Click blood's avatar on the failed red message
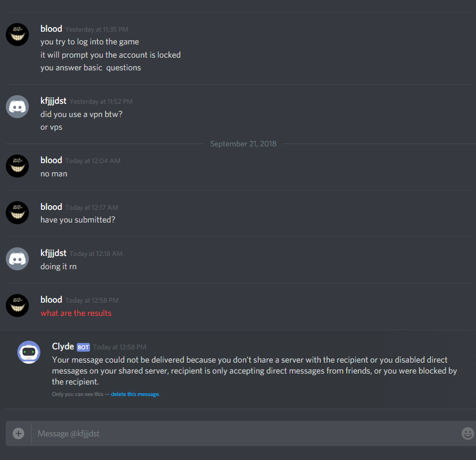 pyautogui.click(x=17, y=306)
